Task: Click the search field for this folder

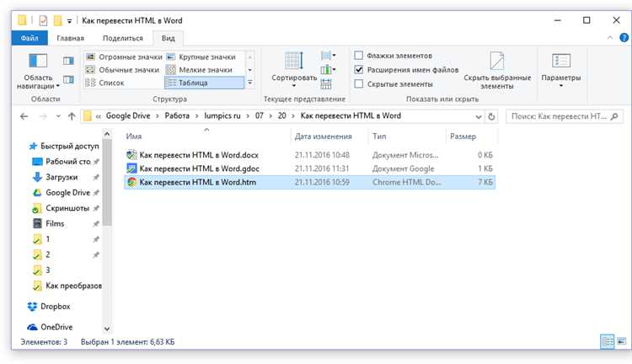Action: point(559,116)
